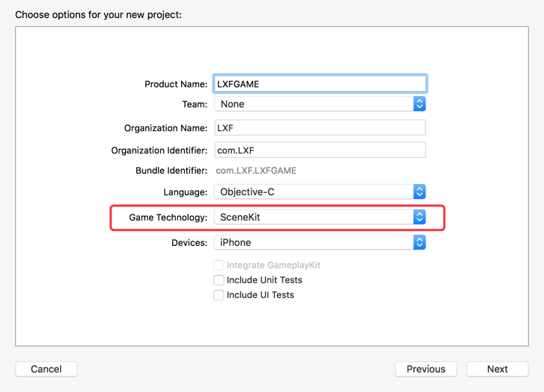Viewport: 544px width, 392px height.
Task: Go back with the Previous button
Action: [426, 369]
